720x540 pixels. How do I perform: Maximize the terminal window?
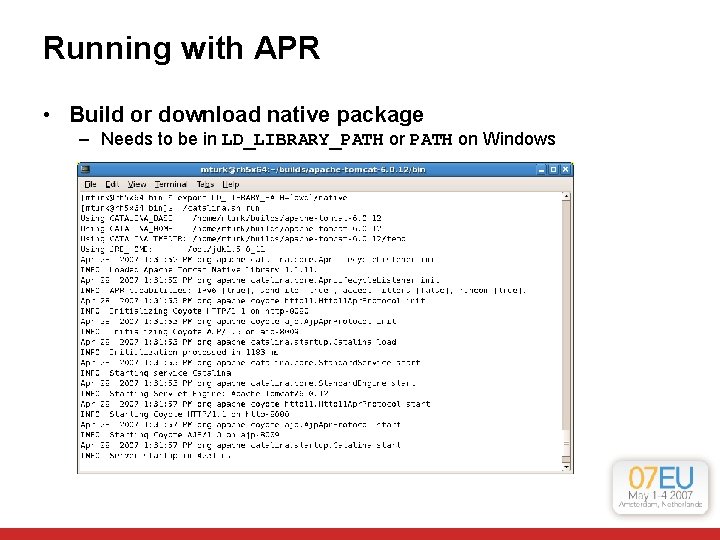[x=553, y=170]
